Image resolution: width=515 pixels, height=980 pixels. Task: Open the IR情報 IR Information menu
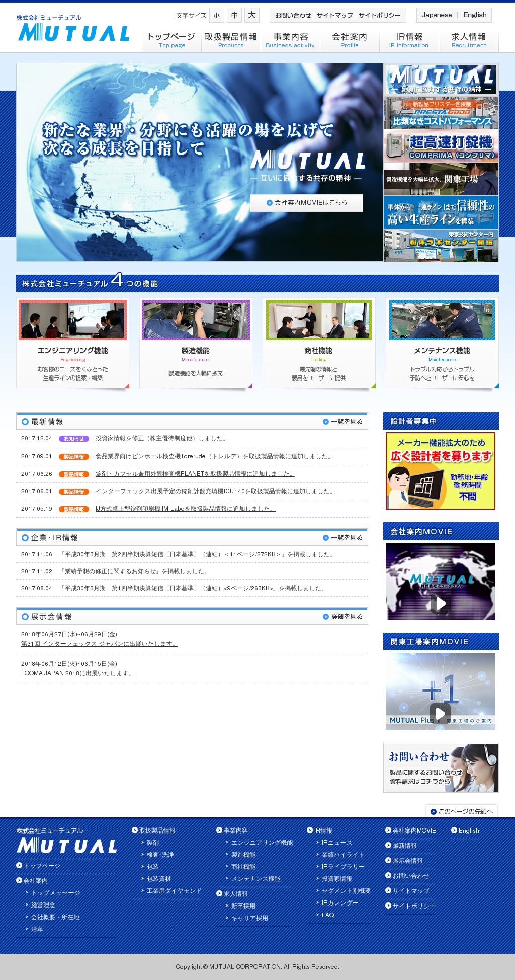point(409,40)
